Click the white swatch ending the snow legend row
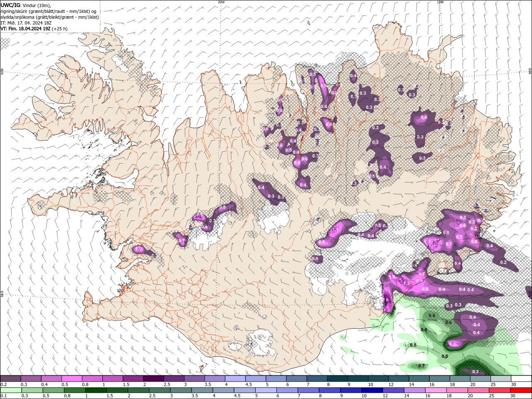Image resolution: width=532 pixels, height=399 pixels. 521,379
